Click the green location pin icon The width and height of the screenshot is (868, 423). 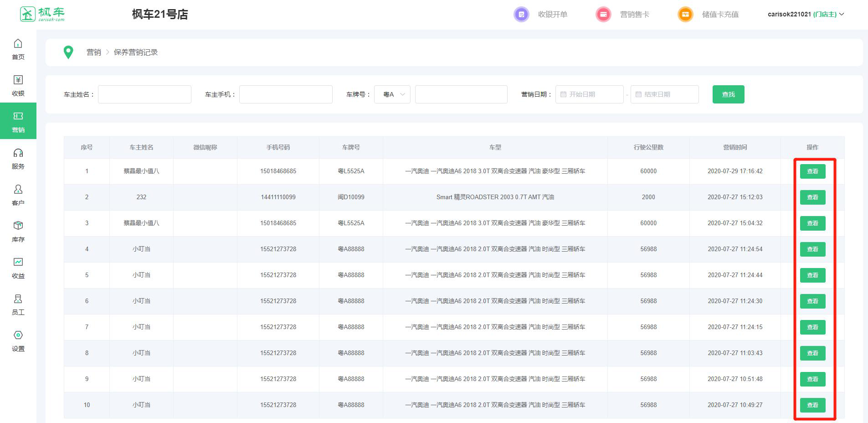(68, 52)
